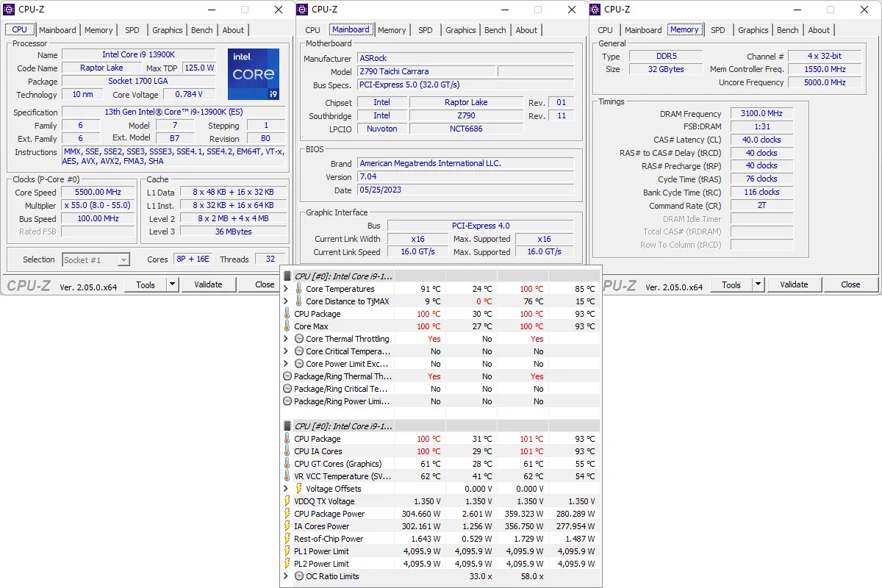
Task: Click thermometer icon beside Core Distance to TjMAX
Action: point(298,301)
